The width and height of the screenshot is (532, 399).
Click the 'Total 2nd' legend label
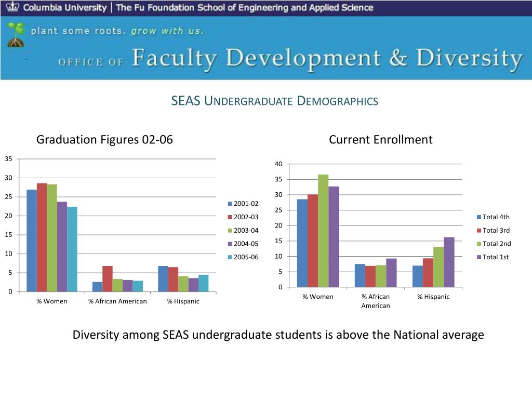(x=497, y=244)
